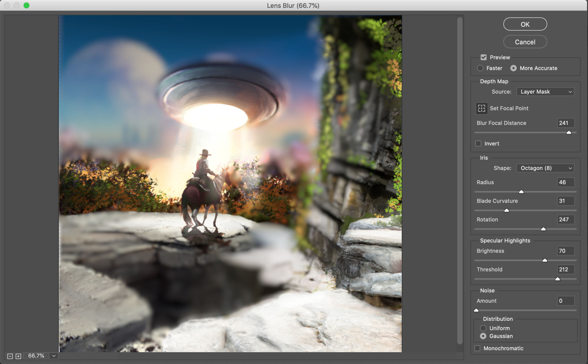Screen dimensions: 588x364
Task: Click the zoom out minus icon
Action: click(x=10, y=356)
